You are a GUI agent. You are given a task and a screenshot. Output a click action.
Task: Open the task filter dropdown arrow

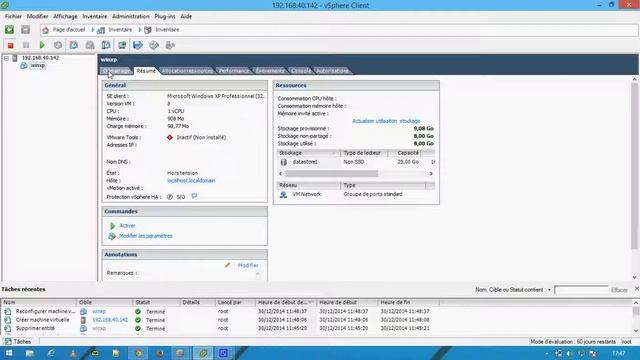click(x=549, y=290)
